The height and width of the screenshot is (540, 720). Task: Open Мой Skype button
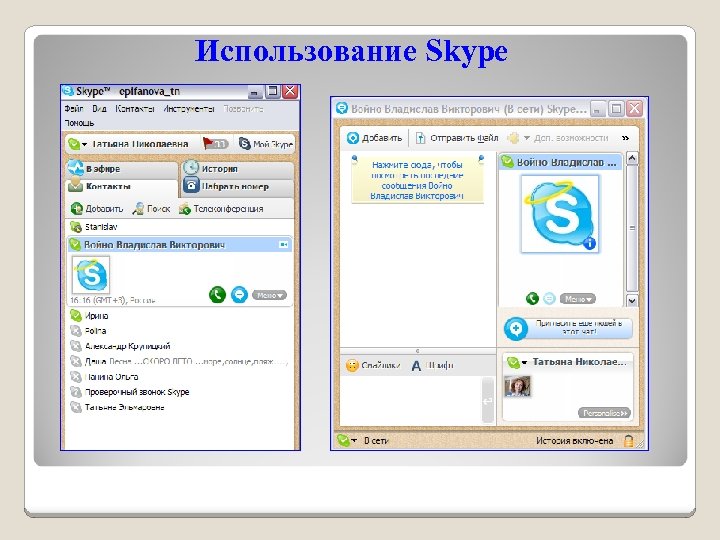coord(265,144)
